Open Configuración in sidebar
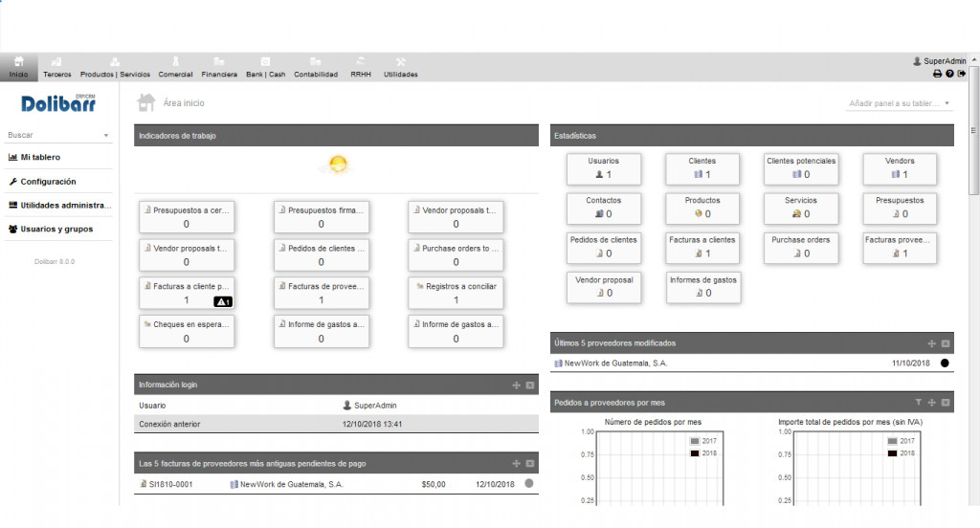 48,182
